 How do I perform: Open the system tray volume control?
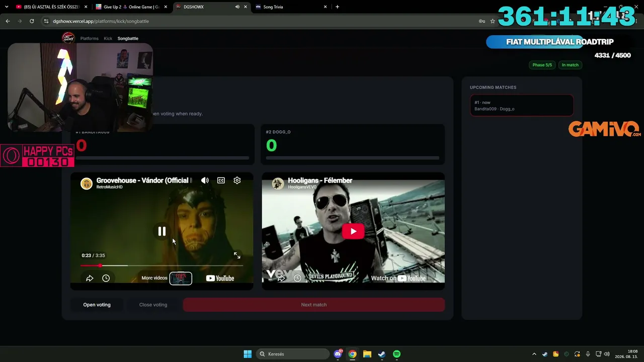(x=607, y=354)
